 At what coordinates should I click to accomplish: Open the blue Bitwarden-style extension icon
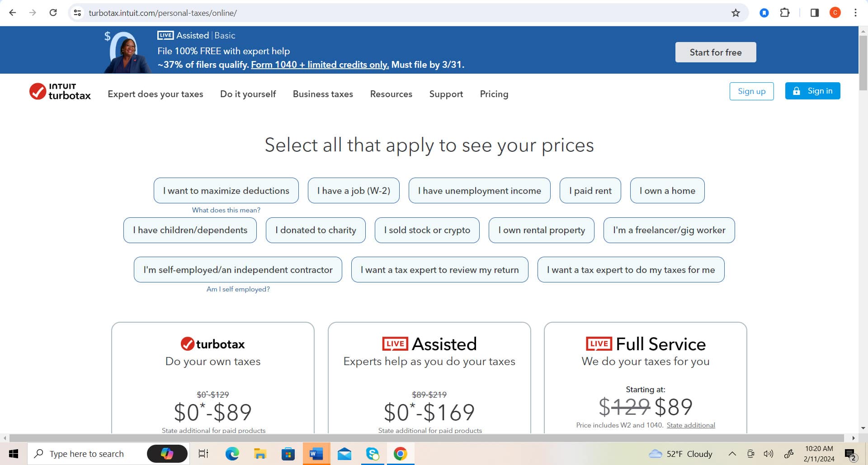(x=764, y=13)
